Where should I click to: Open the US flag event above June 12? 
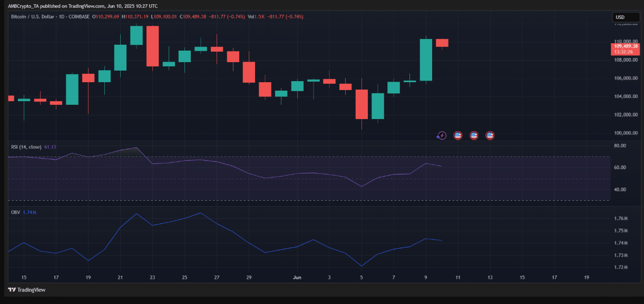point(474,135)
